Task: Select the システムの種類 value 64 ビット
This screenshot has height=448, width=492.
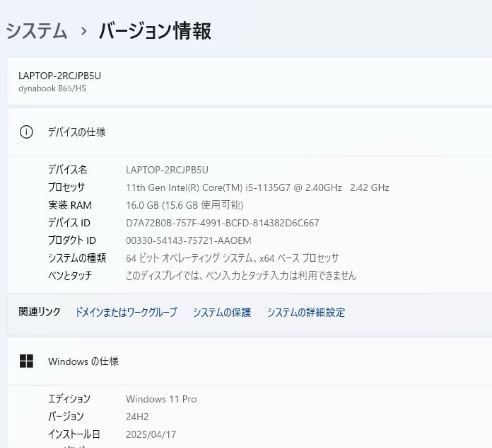Action: coord(232,258)
